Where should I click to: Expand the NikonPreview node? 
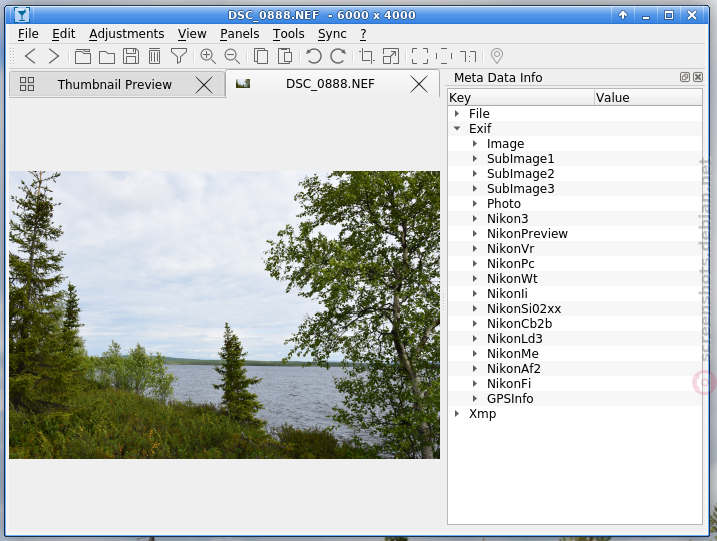475,234
